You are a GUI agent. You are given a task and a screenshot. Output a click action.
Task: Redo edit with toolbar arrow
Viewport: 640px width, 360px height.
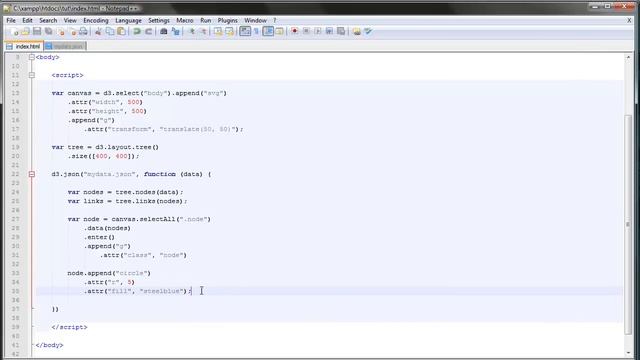(149, 31)
